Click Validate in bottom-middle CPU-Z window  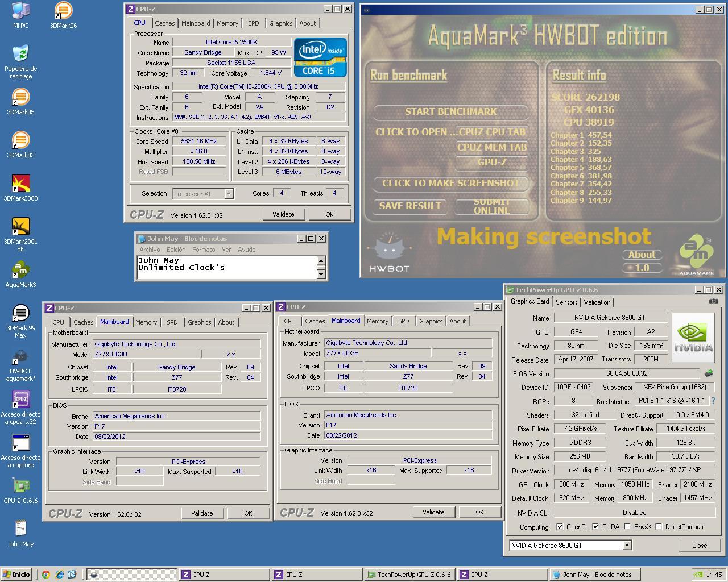(x=433, y=512)
